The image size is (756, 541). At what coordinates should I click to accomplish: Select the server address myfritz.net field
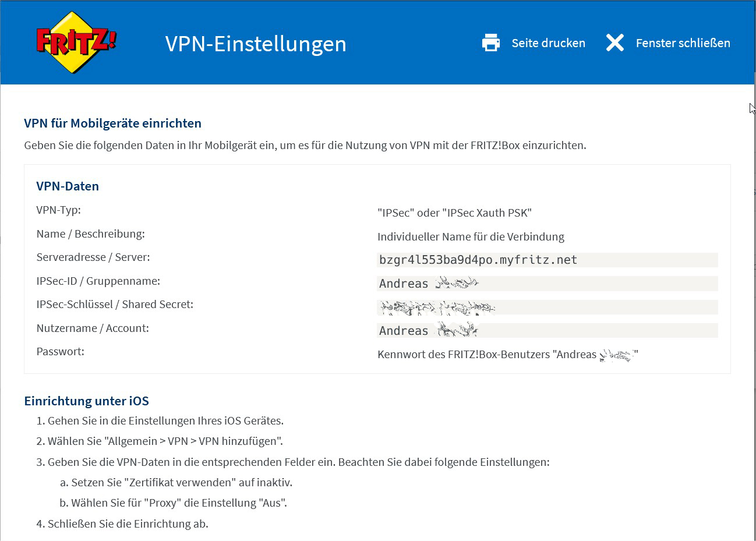(x=547, y=260)
